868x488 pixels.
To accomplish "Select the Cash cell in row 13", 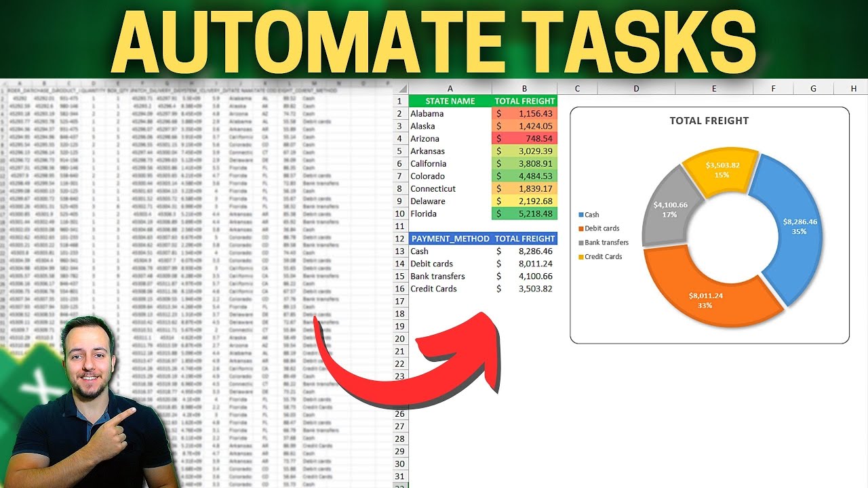I will tap(450, 251).
